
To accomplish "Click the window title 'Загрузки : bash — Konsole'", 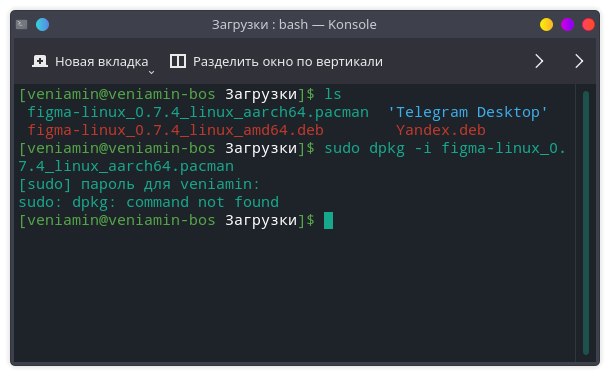I will pyautogui.click(x=294, y=24).
